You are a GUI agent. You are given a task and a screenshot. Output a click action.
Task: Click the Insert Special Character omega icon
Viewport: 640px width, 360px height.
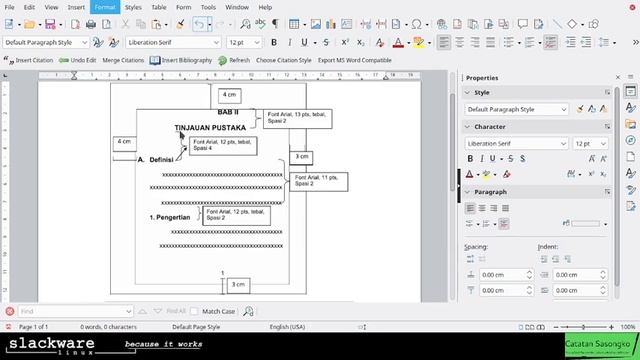tap(416, 24)
